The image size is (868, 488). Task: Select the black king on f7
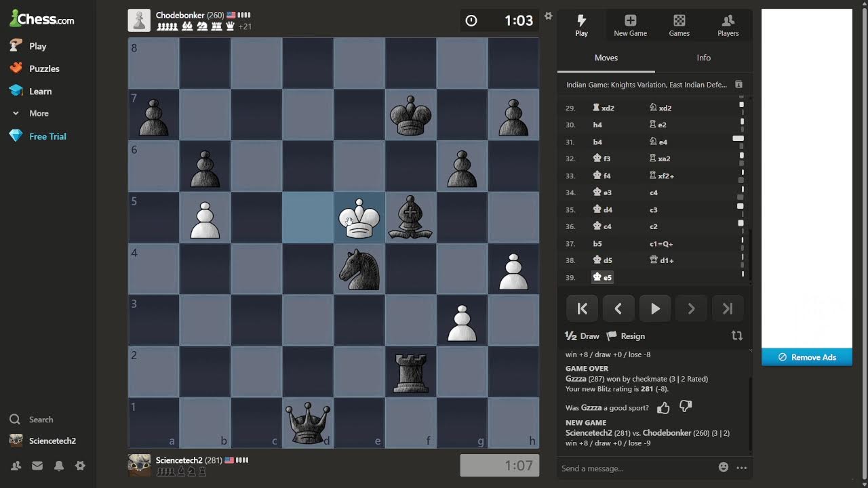tap(411, 115)
